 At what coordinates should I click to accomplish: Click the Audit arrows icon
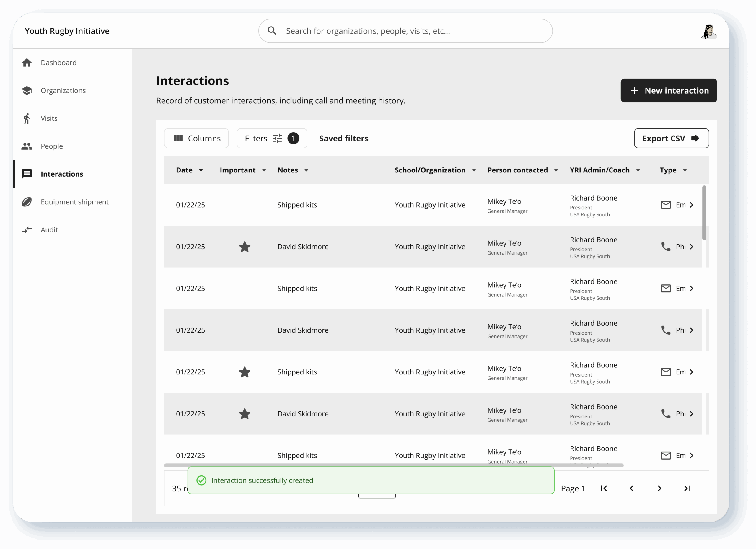click(27, 230)
